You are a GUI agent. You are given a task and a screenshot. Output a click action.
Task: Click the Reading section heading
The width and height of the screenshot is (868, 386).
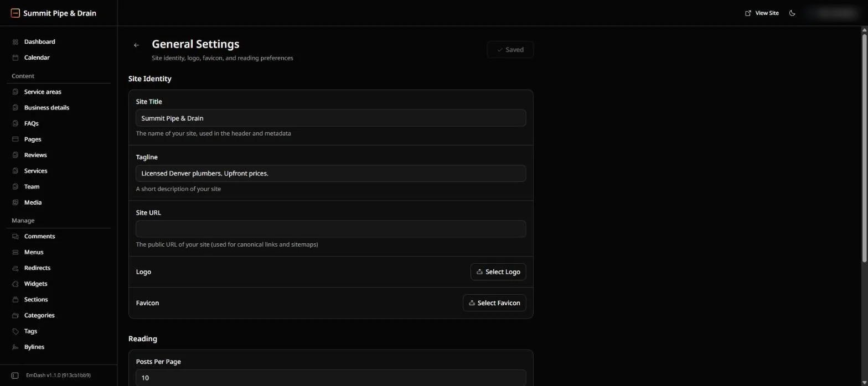143,339
